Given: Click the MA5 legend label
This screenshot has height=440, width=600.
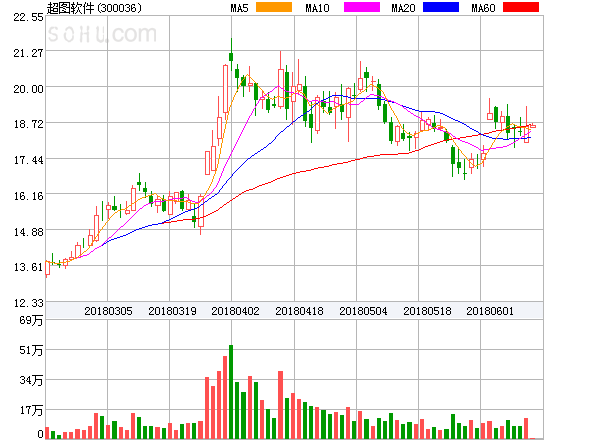Looking at the screenshot, I should coord(239,8).
